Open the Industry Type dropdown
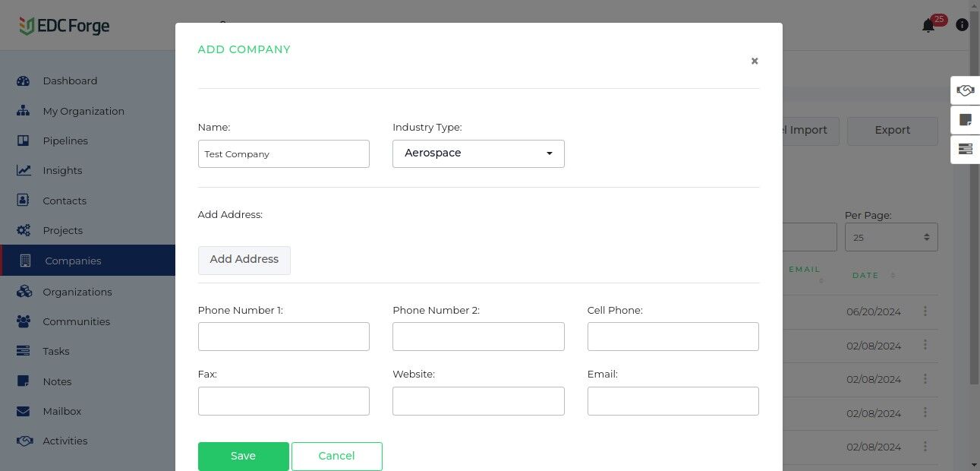 478,153
